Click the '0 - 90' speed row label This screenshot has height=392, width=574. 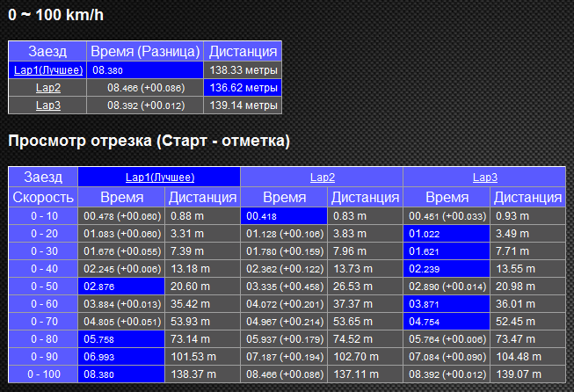tap(43, 357)
